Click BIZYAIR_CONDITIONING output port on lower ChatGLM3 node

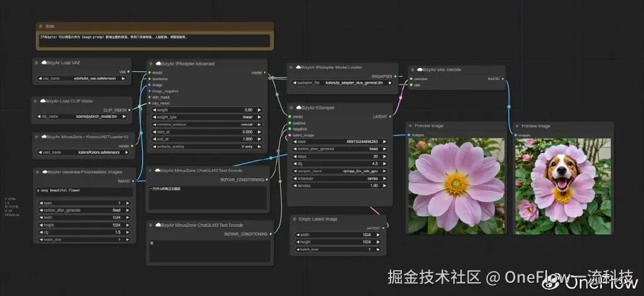point(270,234)
